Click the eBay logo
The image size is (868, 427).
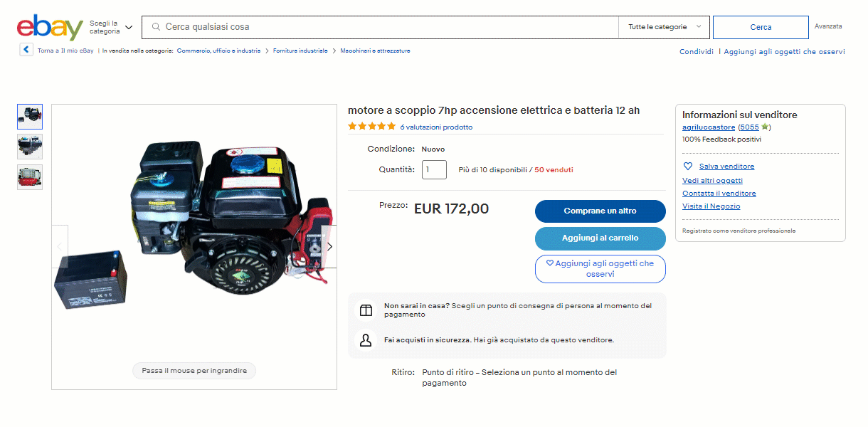click(x=50, y=28)
